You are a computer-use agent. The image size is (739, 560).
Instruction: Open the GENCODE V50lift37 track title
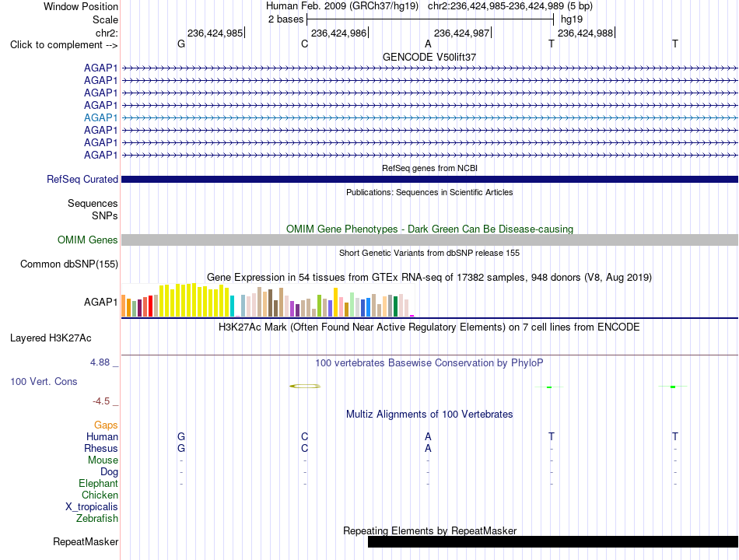[x=429, y=57]
